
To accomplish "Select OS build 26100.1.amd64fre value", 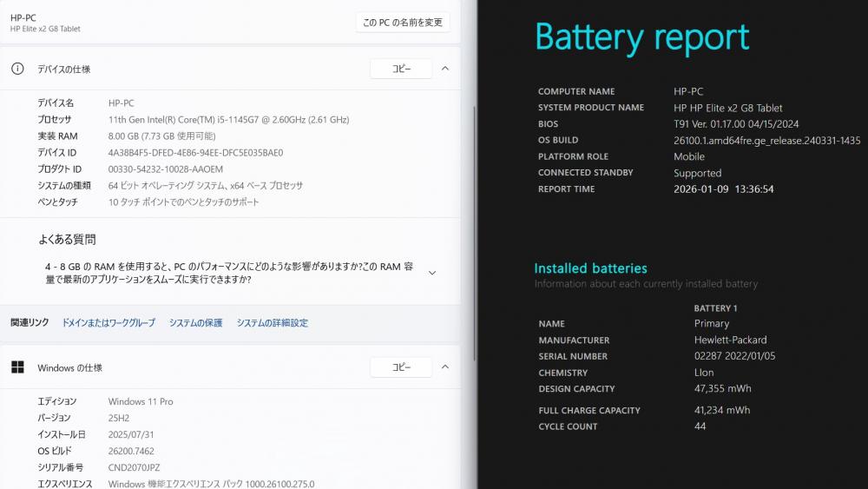I will (766, 141).
